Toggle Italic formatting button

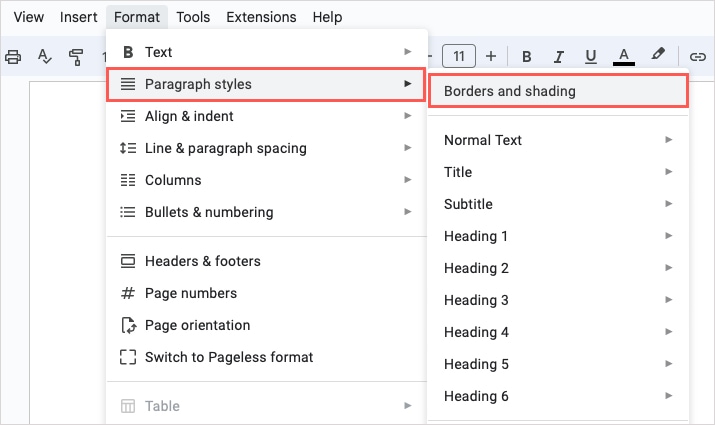coord(559,56)
